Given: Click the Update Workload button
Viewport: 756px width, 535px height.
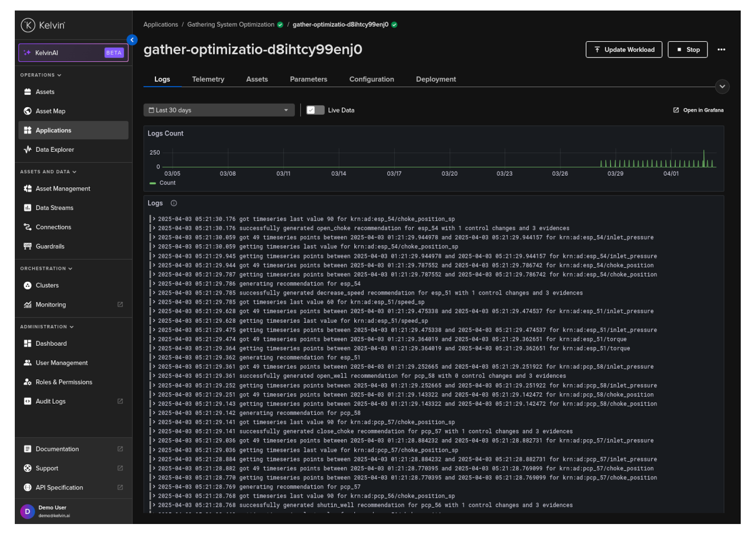Looking at the screenshot, I should [x=623, y=50].
